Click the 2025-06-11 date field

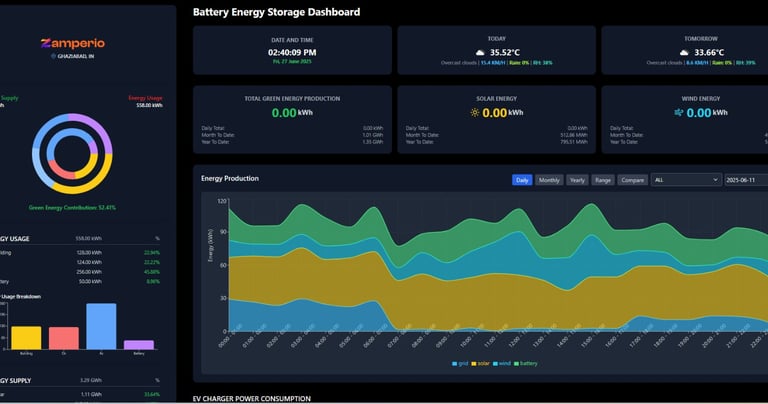(746, 180)
